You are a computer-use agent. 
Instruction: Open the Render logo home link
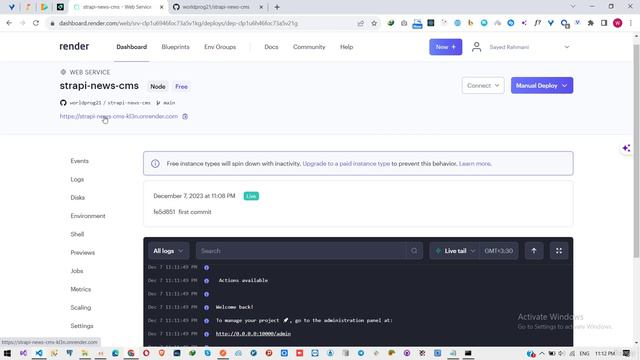coord(74,47)
